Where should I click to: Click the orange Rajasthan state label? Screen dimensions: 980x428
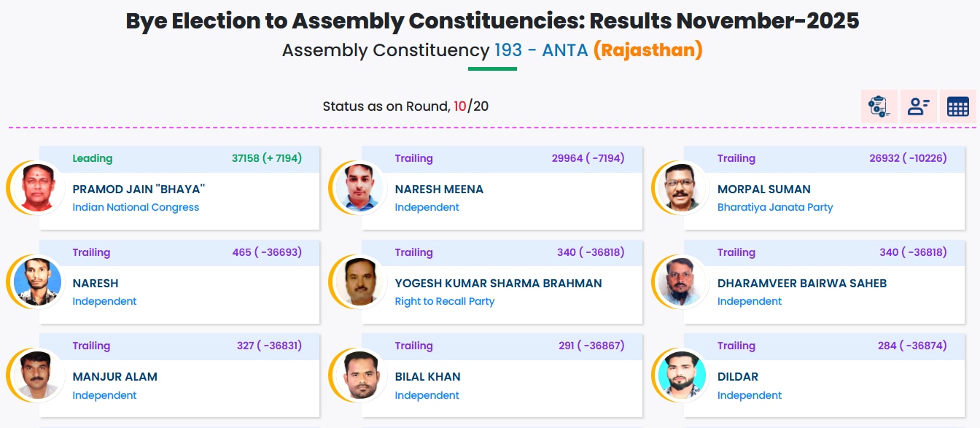647,50
